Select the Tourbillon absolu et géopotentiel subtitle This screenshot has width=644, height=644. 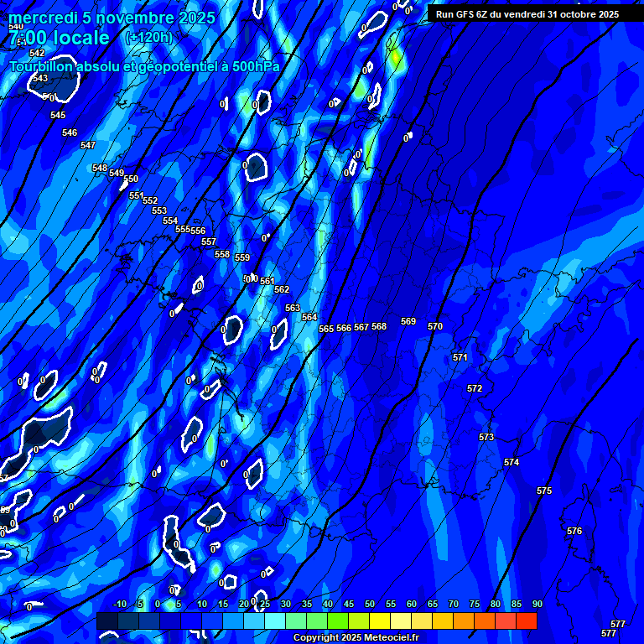tap(144, 66)
